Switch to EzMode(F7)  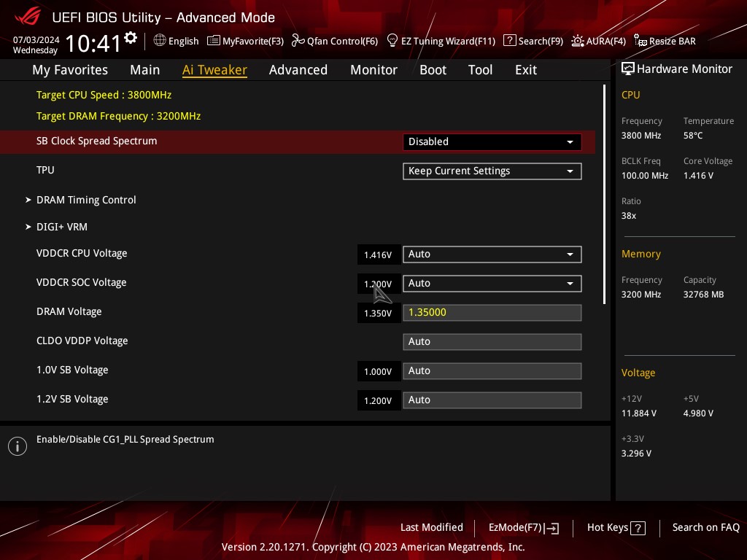click(x=524, y=528)
